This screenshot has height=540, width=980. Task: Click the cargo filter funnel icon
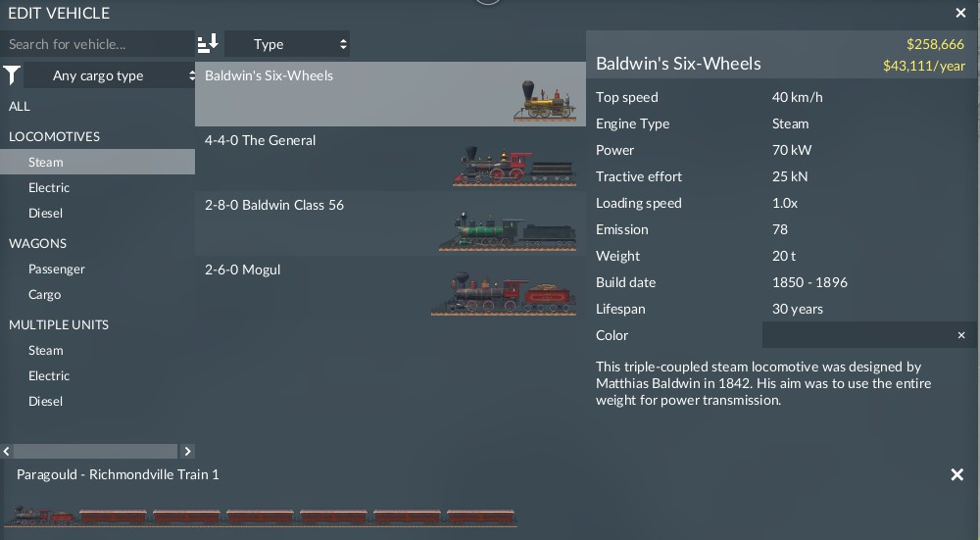(x=12, y=75)
